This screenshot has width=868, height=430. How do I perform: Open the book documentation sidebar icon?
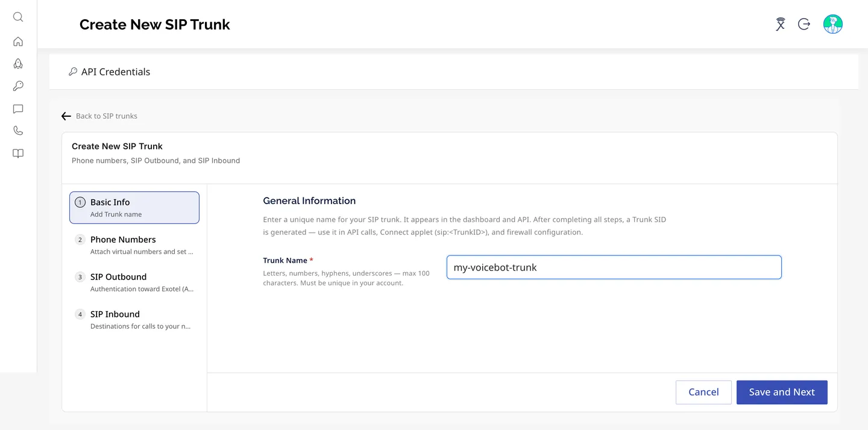point(18,154)
